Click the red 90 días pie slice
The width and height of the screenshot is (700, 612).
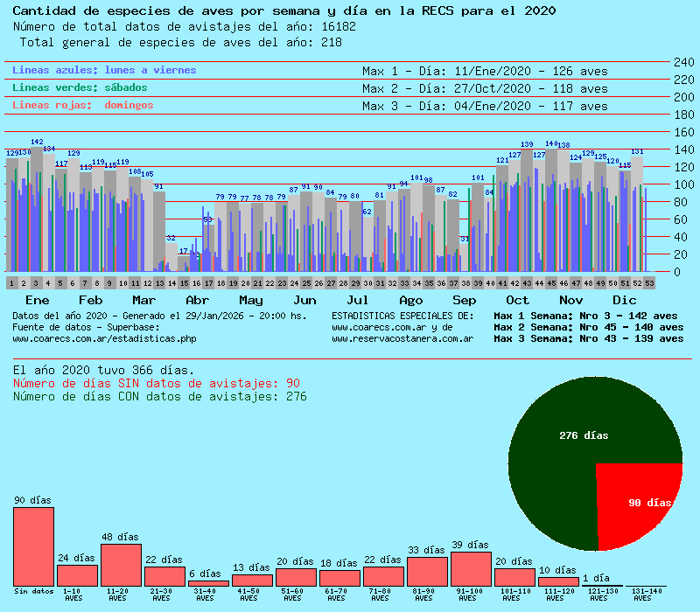pyautogui.click(x=643, y=498)
